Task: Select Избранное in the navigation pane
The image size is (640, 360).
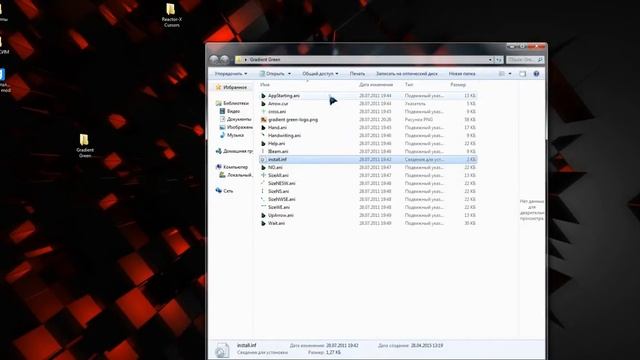Action: [x=231, y=87]
